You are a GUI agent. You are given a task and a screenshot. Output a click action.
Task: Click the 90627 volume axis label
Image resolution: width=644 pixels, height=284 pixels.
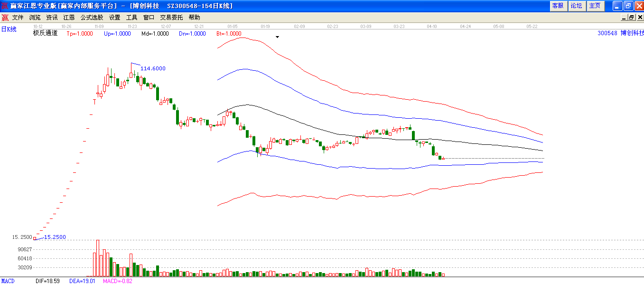click(25, 249)
